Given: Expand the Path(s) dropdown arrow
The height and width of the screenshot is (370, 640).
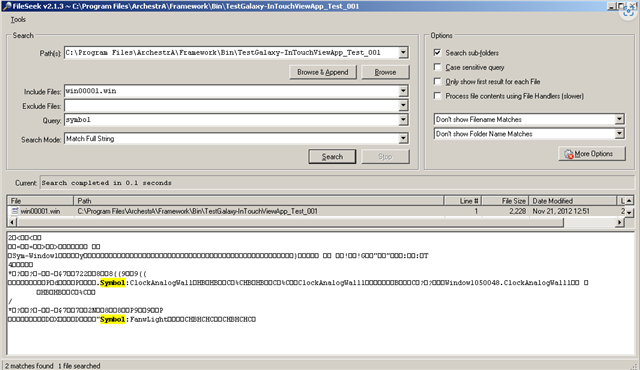Looking at the screenshot, I should click(x=403, y=53).
